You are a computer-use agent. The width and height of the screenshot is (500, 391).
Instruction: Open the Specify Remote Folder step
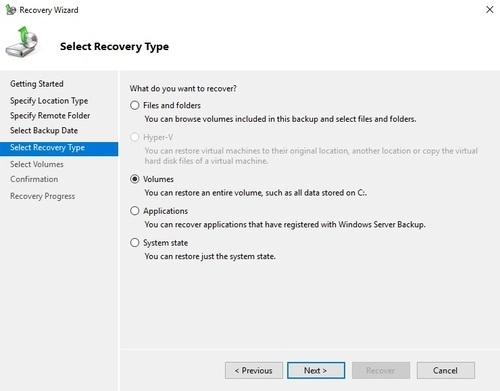click(x=50, y=116)
